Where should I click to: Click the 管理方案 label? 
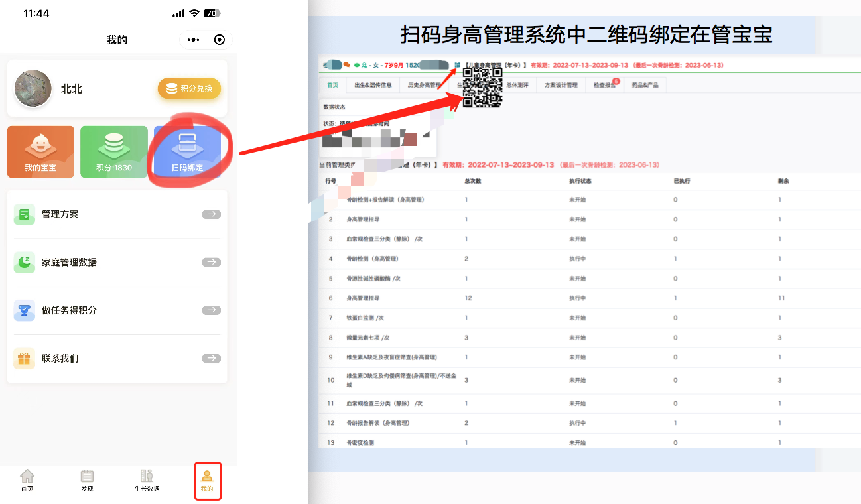coord(60,214)
